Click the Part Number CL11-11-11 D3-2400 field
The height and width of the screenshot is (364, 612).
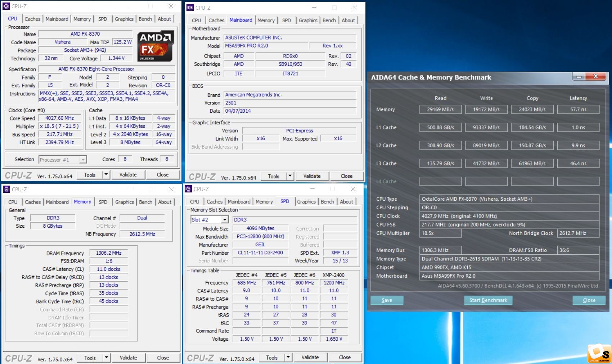[x=260, y=252]
